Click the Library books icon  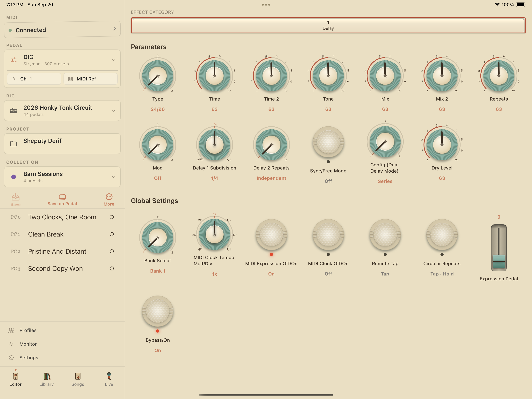(x=47, y=376)
